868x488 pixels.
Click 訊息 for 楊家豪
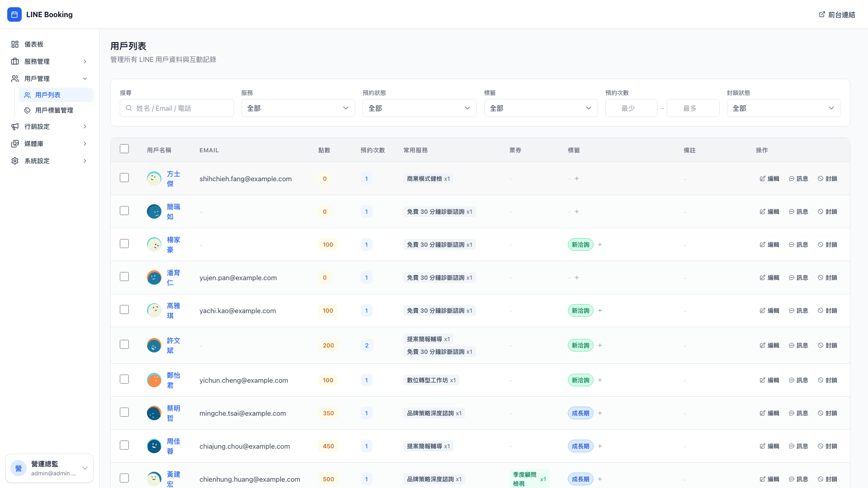point(798,244)
